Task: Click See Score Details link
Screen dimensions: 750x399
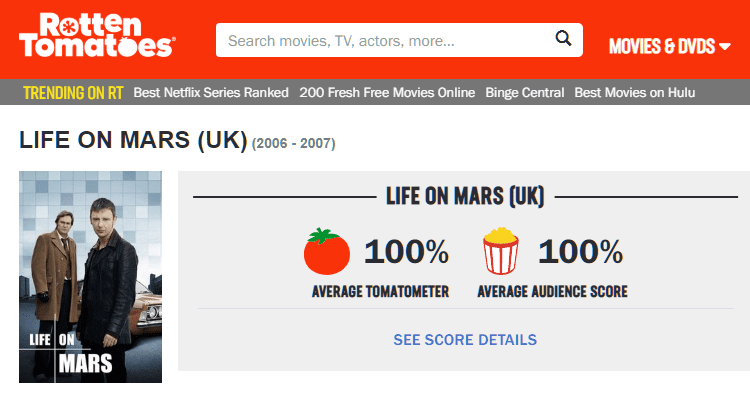Action: [x=465, y=340]
